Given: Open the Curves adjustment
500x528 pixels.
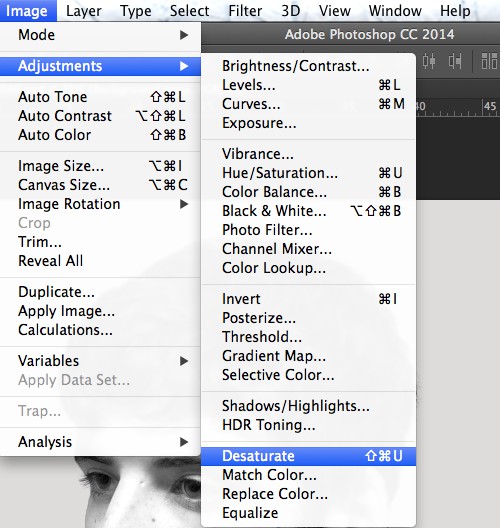Looking at the screenshot, I should (x=308, y=104).
